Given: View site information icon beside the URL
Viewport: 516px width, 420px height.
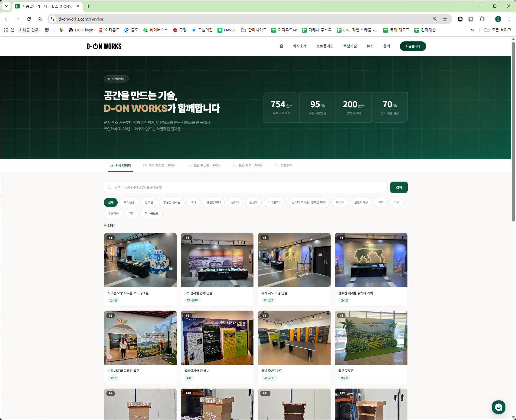Looking at the screenshot, I should click(x=53, y=19).
